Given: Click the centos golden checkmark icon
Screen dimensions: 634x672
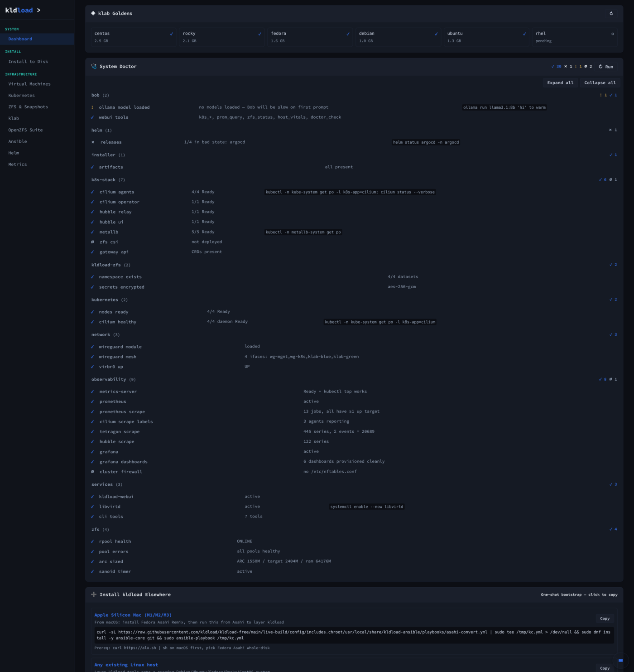Looking at the screenshot, I should (x=171, y=34).
